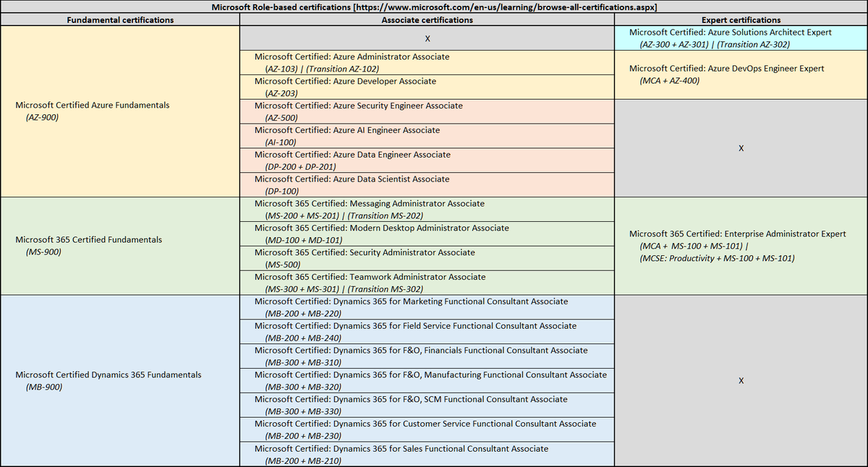Click the (MS-900) exam code text
Image resolution: width=868 pixels, height=467 pixels.
click(x=43, y=252)
